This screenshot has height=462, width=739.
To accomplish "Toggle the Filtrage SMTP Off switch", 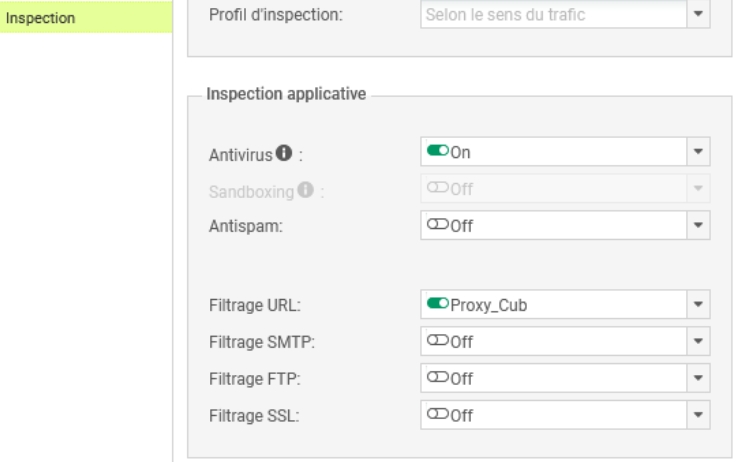I will [x=435, y=342].
